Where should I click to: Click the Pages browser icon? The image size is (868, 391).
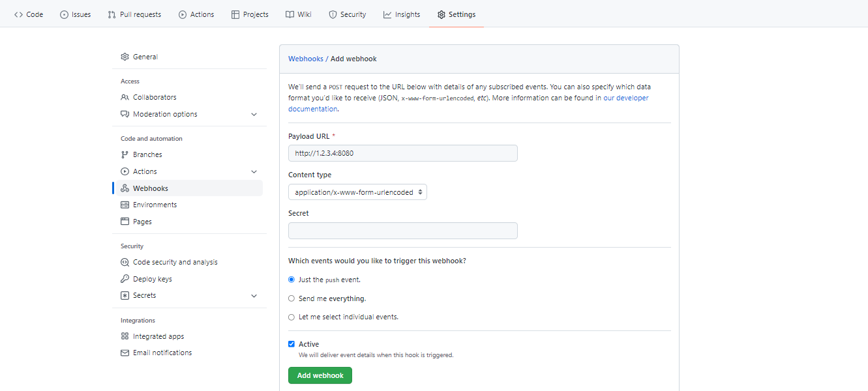click(x=125, y=222)
